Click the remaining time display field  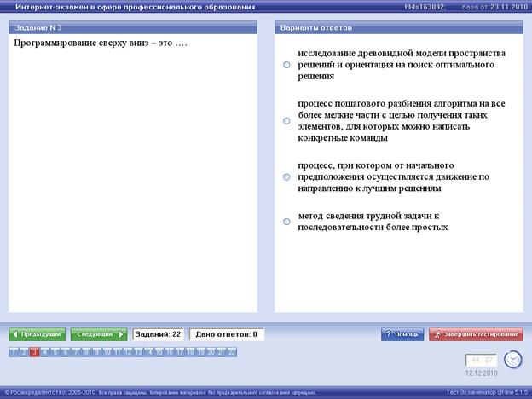click(482, 360)
